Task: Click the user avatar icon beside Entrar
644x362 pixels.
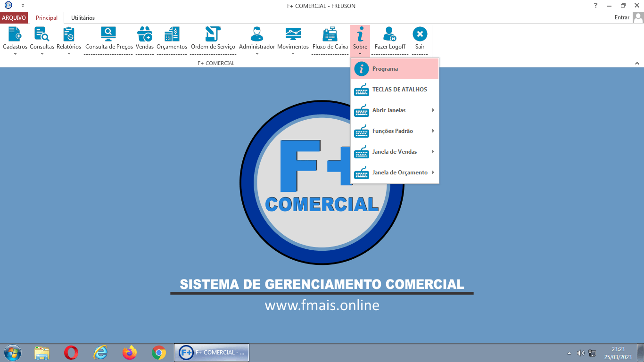Action: (x=638, y=17)
